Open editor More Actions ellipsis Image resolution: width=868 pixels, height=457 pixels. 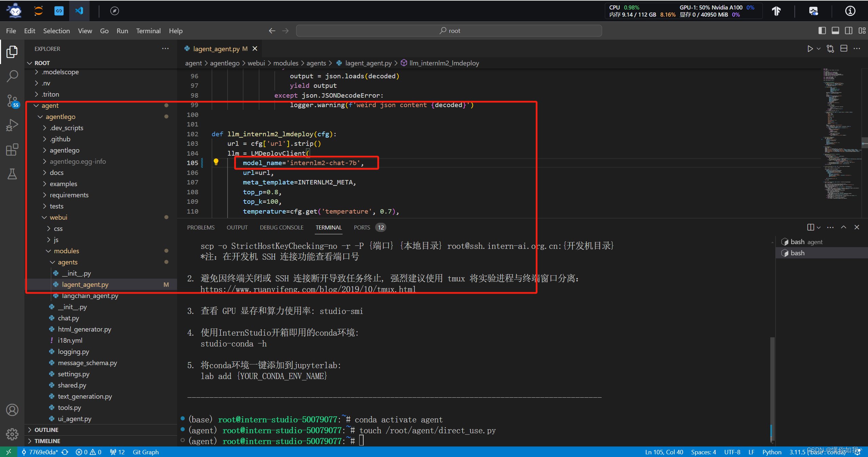[x=857, y=49]
